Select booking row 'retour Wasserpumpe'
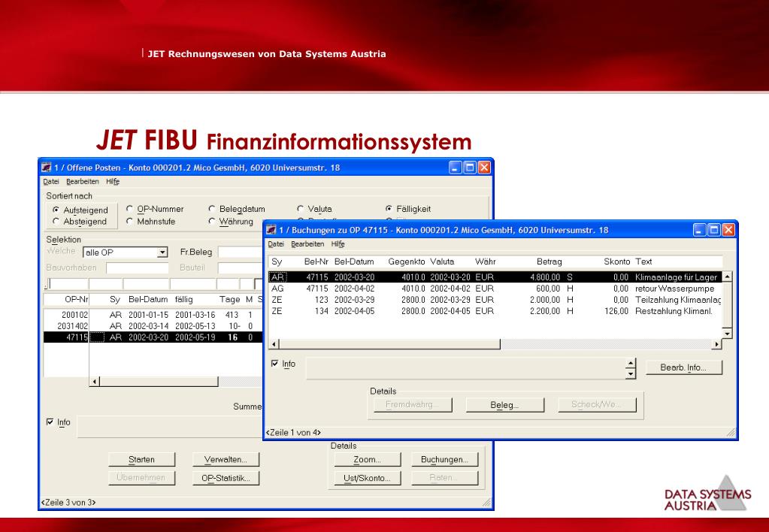The height and width of the screenshot is (532, 769). tap(495, 289)
